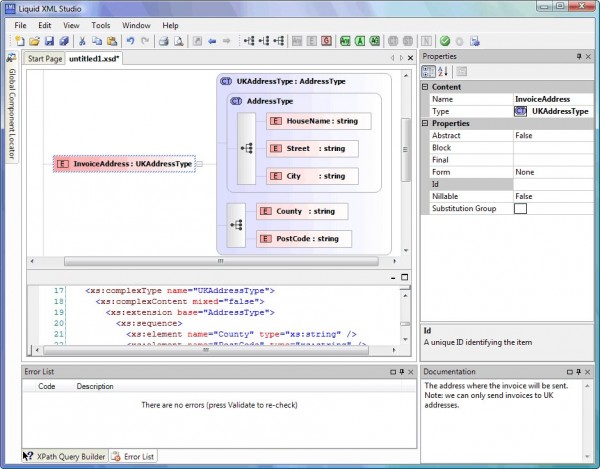Image resolution: width=600 pixels, height=469 pixels.
Task: Collapse the Properties category section
Action: (426, 123)
